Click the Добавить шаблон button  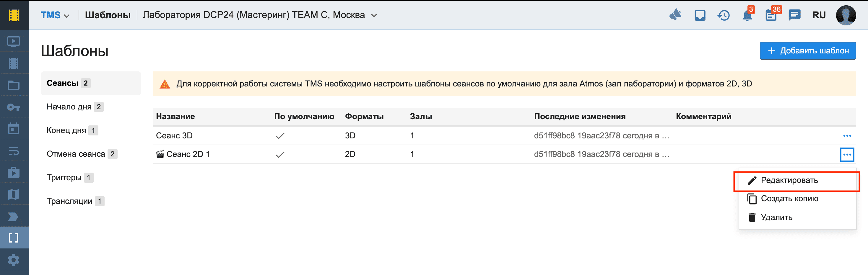807,51
